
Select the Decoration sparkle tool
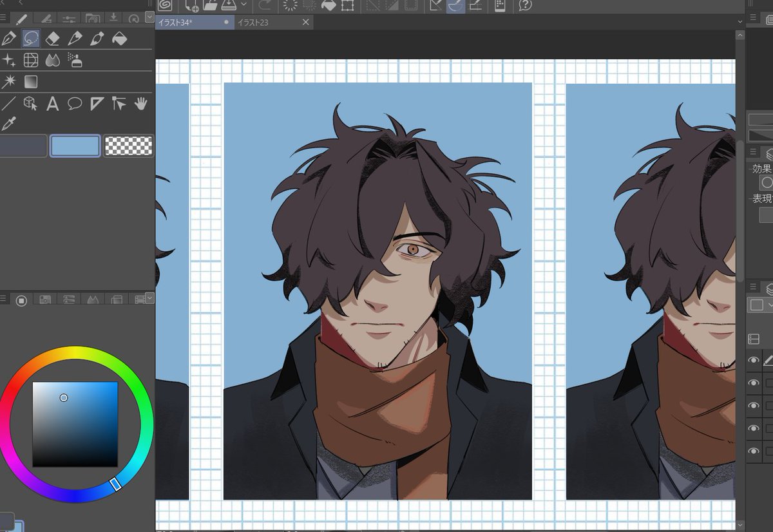pos(8,61)
